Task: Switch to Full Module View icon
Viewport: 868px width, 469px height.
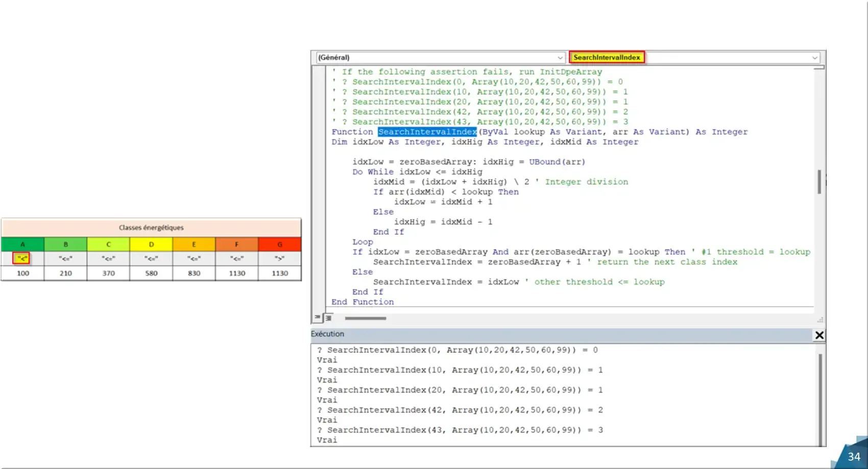Action: coord(328,318)
